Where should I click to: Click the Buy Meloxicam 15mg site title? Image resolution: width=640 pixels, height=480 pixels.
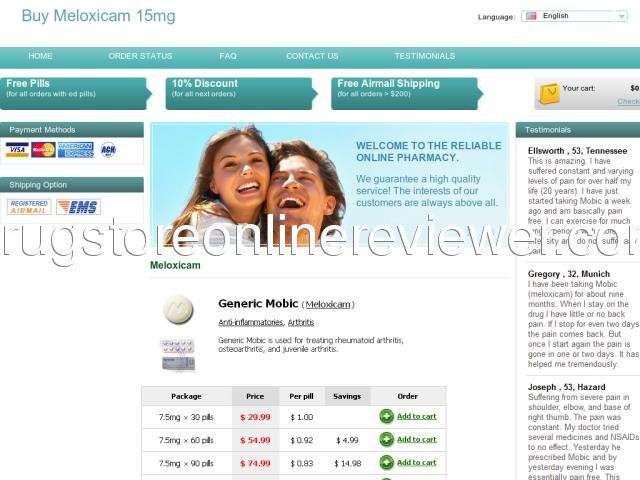pos(98,16)
